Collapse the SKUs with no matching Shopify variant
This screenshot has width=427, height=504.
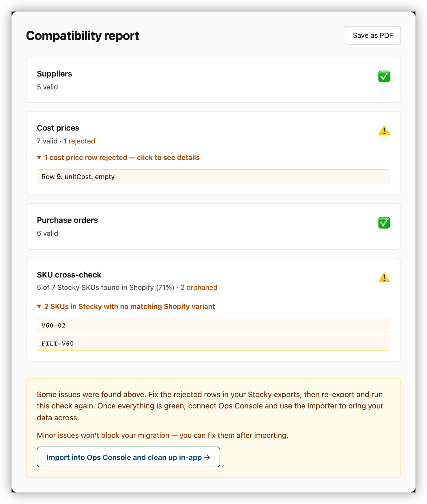126,307
